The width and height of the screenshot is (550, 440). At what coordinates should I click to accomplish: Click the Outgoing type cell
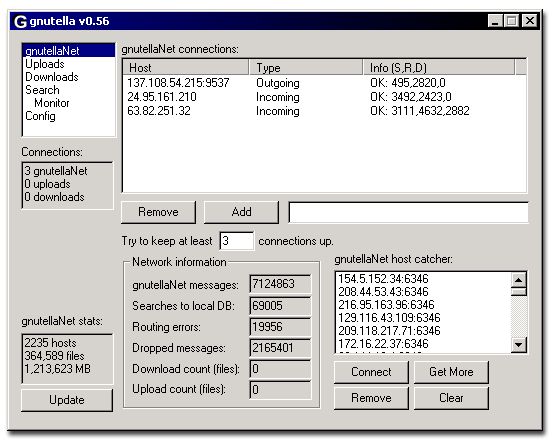[277, 83]
